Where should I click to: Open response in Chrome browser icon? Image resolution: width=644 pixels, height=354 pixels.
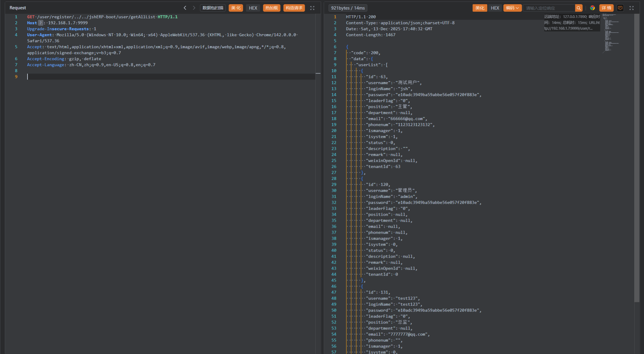[592, 8]
